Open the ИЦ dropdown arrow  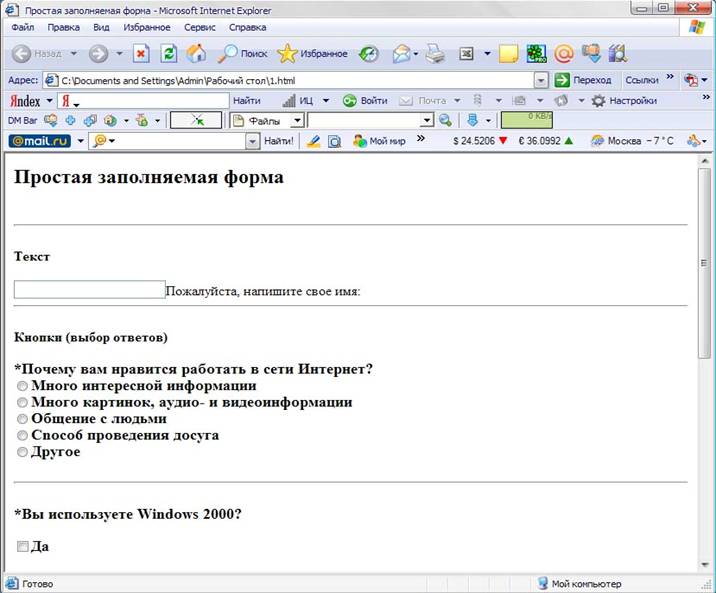pos(326,101)
